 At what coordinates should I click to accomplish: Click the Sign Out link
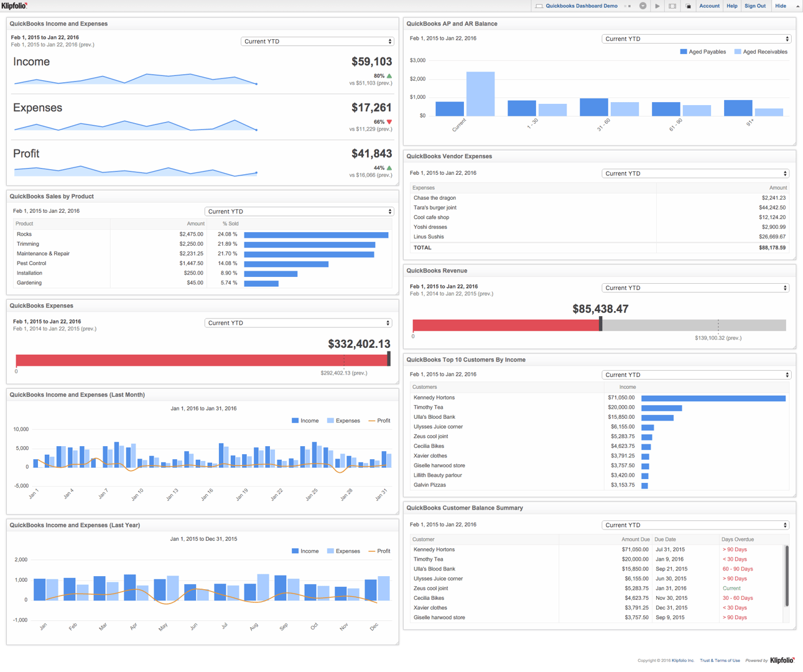[x=755, y=6]
